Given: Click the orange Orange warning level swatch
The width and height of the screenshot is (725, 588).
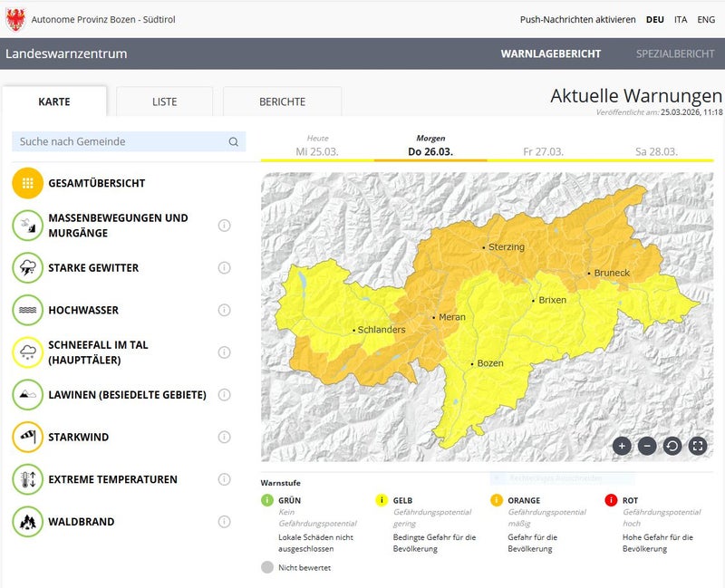Looking at the screenshot, I should coord(498,500).
